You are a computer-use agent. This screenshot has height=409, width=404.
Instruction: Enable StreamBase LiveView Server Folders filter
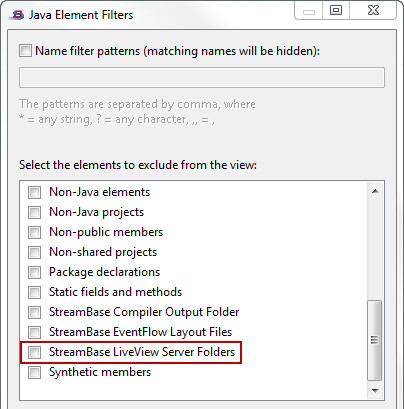(x=34, y=352)
